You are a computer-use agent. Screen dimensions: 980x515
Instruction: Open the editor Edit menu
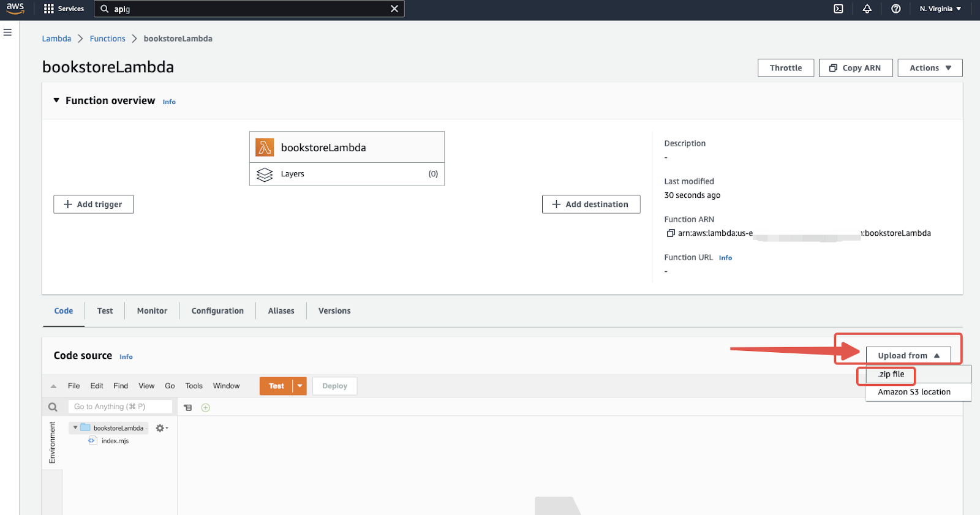(x=97, y=386)
